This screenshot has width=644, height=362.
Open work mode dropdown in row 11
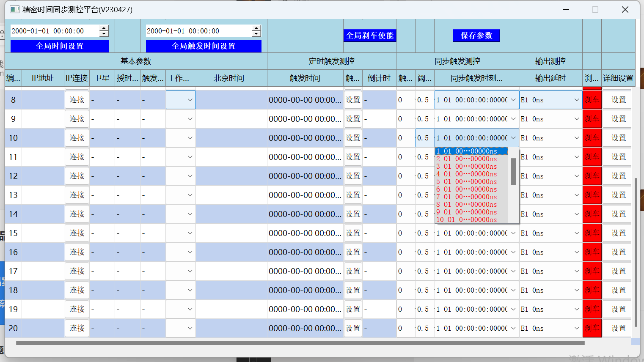coord(181,157)
